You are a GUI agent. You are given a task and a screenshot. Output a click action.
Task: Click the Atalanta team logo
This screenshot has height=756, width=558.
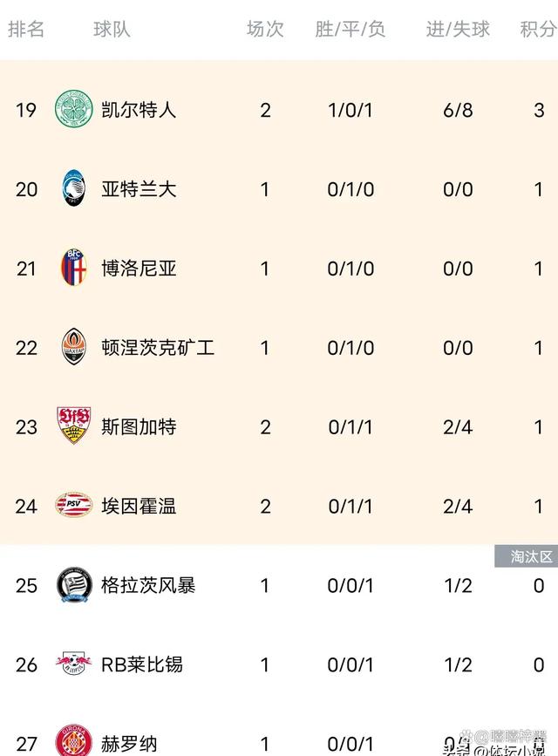coord(74,188)
